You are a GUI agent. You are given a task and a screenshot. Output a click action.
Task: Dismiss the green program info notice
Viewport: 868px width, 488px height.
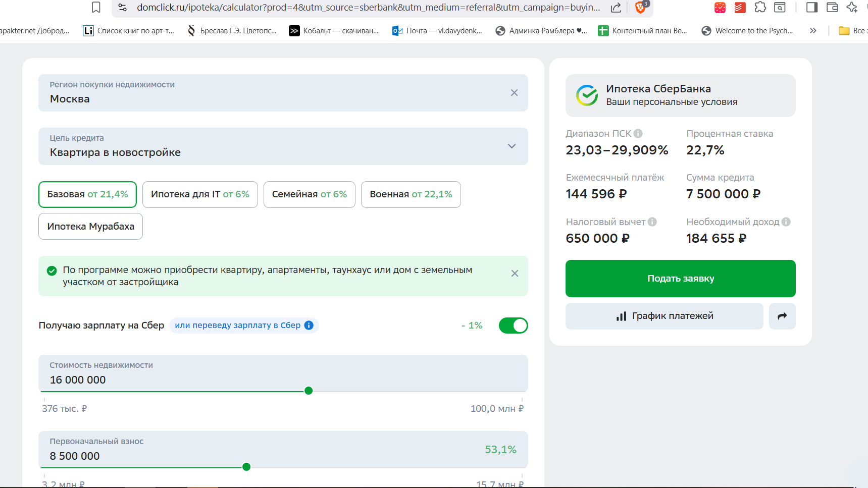click(x=515, y=274)
